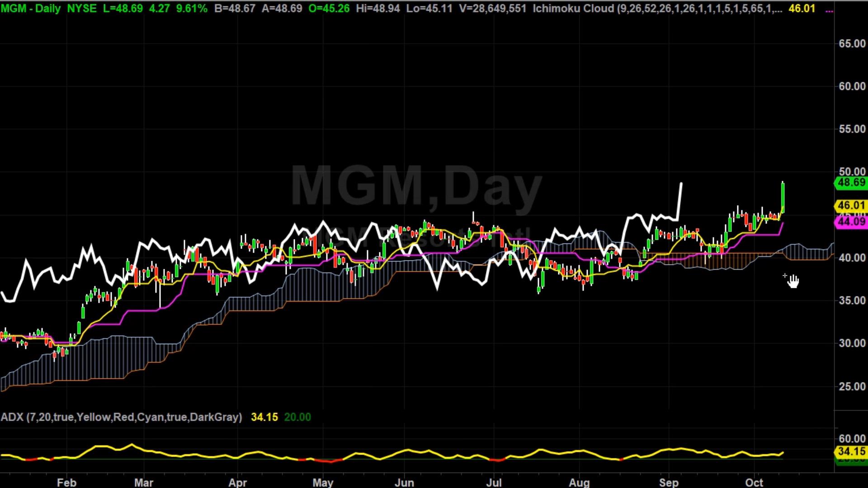Click the green 48.69 price tag on axis
Viewport: 868px width, 488px height.
point(850,183)
